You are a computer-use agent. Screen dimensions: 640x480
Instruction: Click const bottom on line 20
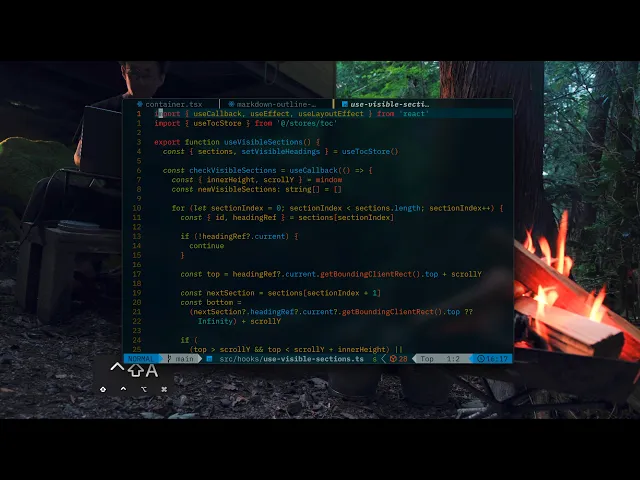[207, 302]
